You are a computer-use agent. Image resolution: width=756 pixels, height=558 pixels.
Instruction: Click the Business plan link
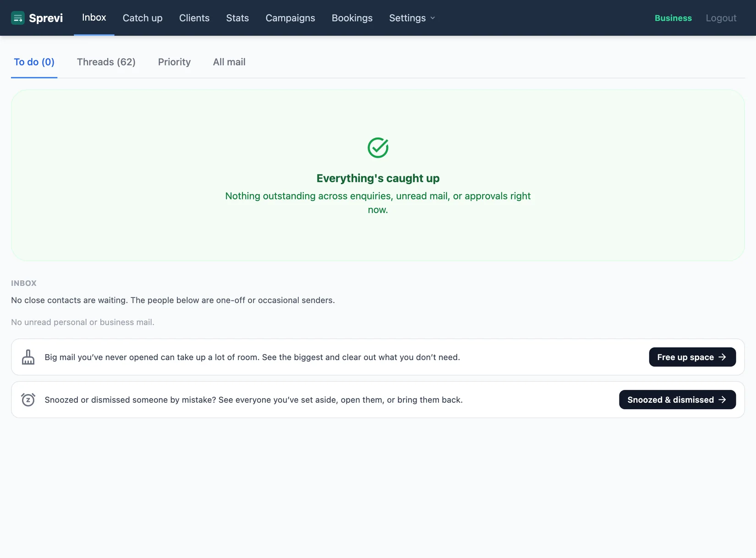tap(673, 18)
